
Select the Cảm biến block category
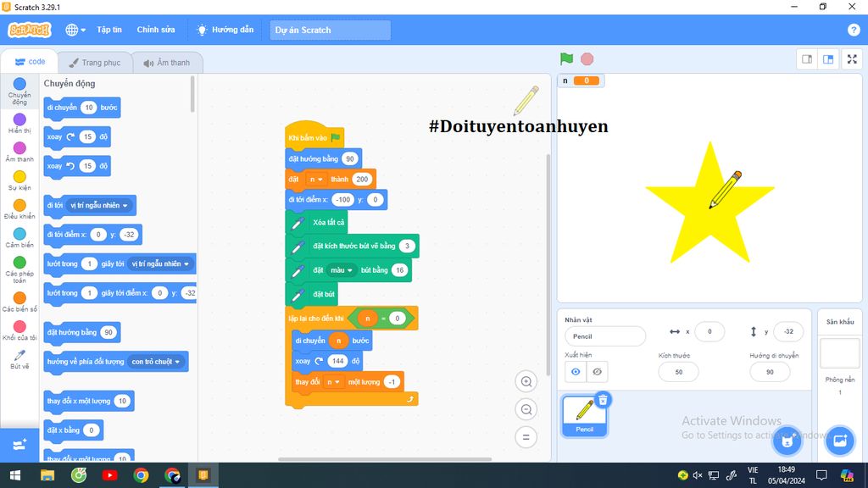(19, 237)
